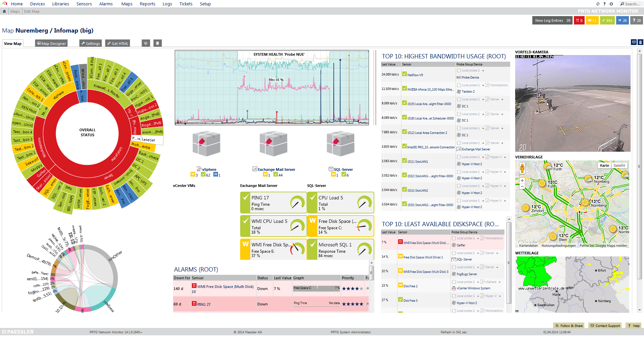Open the Reports menu
Screen dimensions: 644x341
coord(147,4)
